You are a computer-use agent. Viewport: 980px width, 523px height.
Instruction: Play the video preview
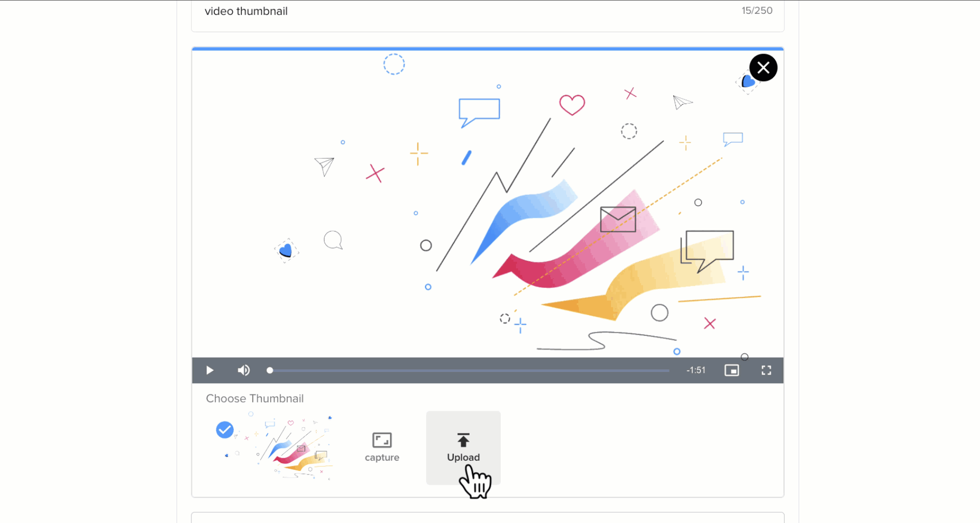tap(209, 370)
